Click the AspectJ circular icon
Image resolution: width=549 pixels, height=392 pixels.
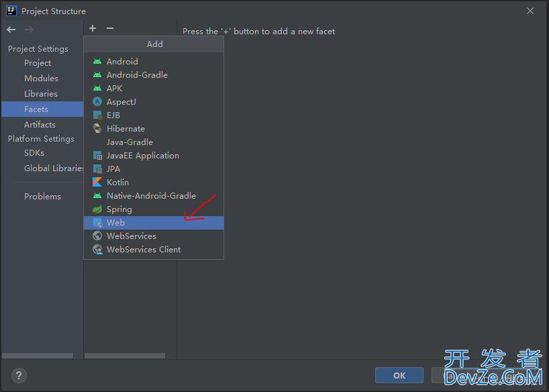(97, 101)
